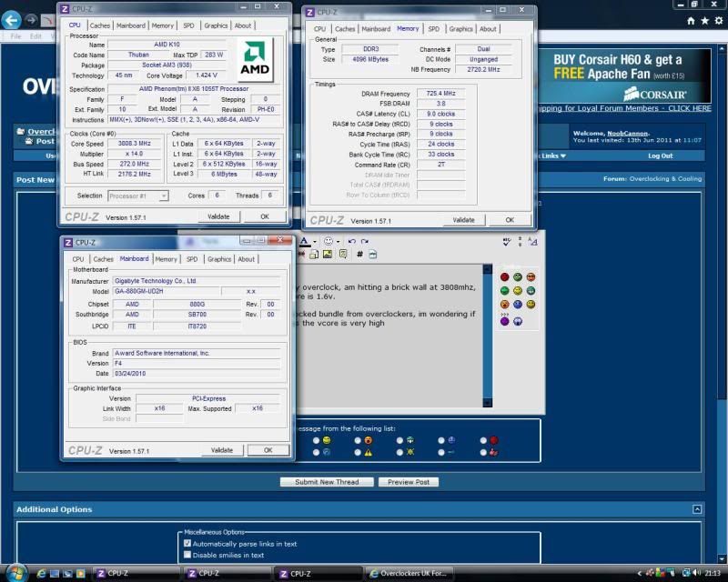
Task: Show hidden system tray icons arrow
Action: tap(640, 574)
